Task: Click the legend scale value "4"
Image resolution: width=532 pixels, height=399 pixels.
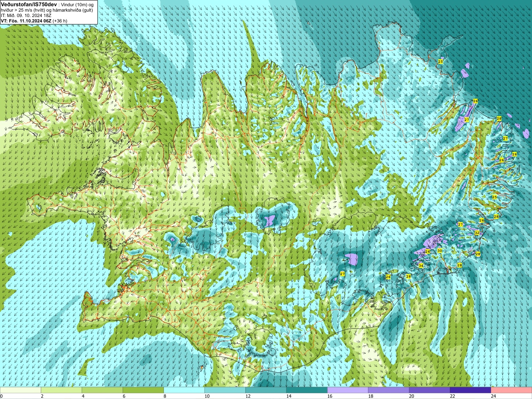Action: tap(83, 396)
